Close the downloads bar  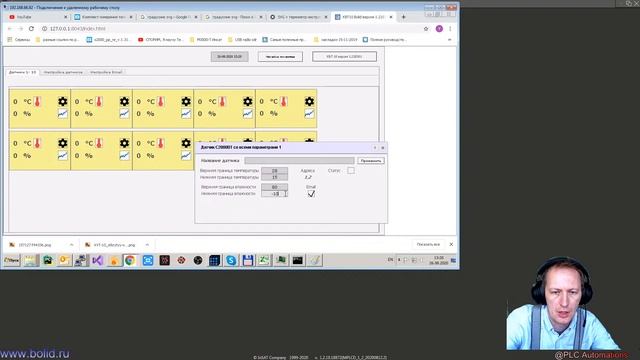451,244
